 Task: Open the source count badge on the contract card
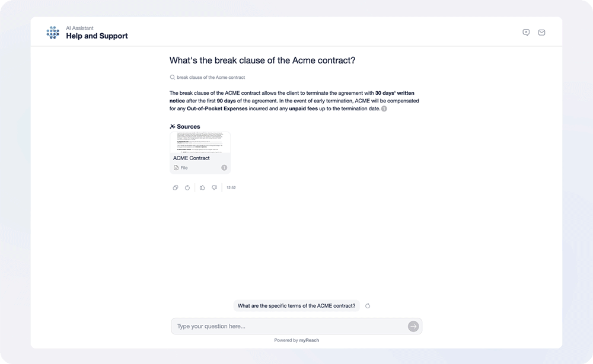pos(224,167)
